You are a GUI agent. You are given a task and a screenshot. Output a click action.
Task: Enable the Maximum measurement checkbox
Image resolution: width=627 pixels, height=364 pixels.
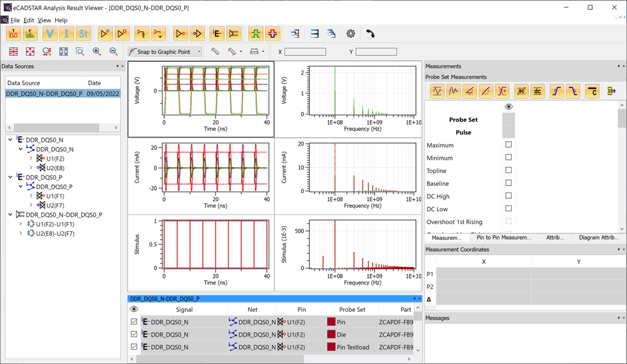pyautogui.click(x=508, y=145)
